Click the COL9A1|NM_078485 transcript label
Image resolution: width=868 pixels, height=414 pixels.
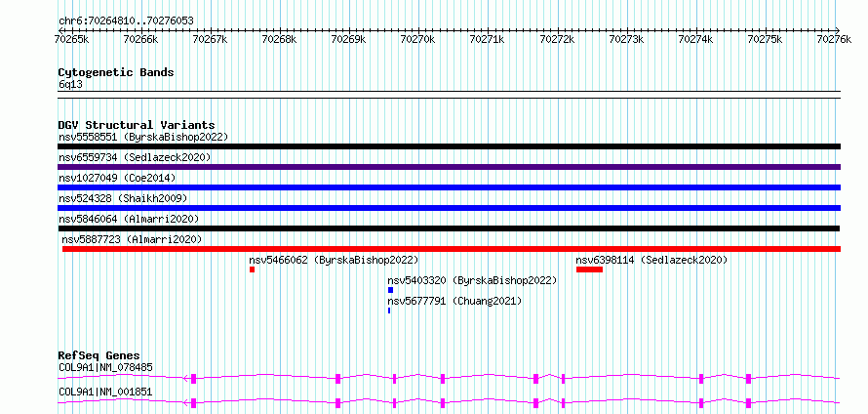pos(105,367)
